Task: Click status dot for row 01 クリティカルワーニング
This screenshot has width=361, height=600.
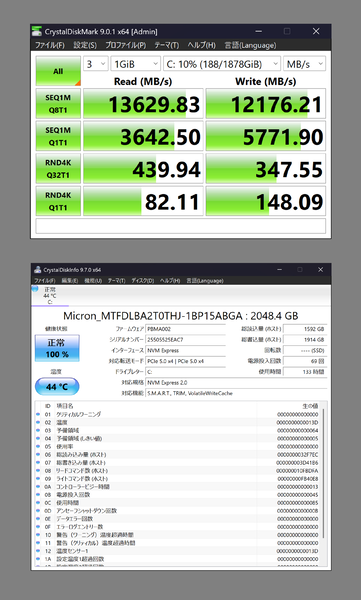Action: (x=38, y=414)
